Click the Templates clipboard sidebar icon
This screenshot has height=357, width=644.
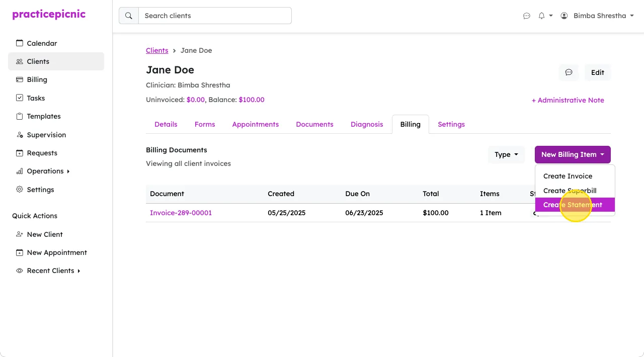(20, 116)
